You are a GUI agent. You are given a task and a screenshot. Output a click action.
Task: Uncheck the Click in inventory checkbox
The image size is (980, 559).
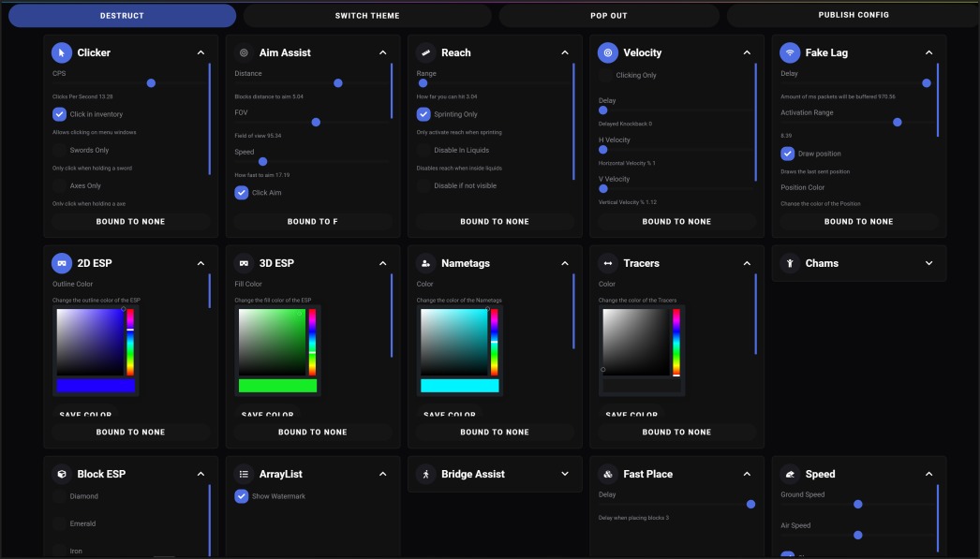point(60,114)
